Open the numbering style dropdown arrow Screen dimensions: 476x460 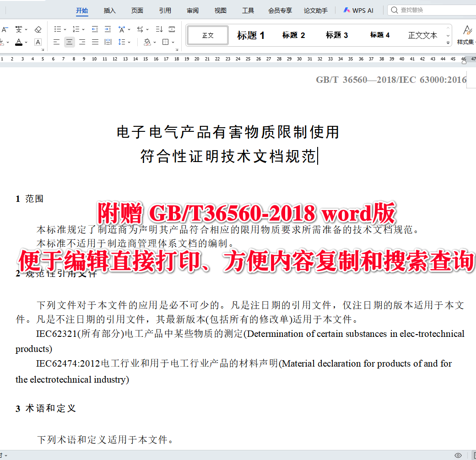83,29
